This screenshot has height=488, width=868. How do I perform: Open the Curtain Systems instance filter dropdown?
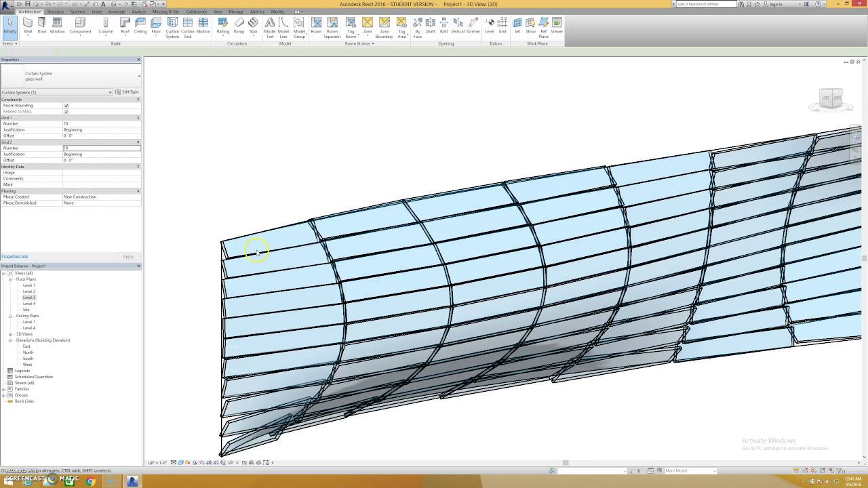[57, 92]
